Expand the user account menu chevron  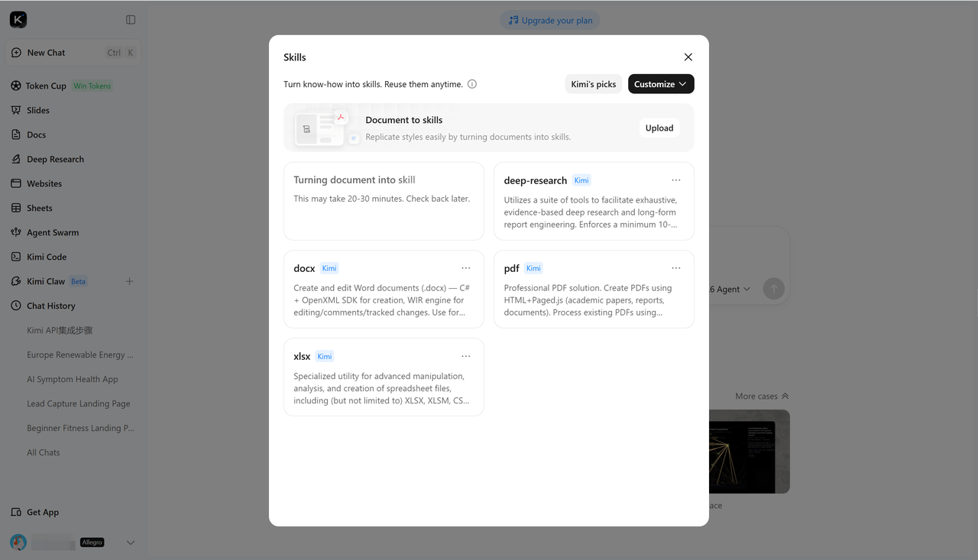131,542
